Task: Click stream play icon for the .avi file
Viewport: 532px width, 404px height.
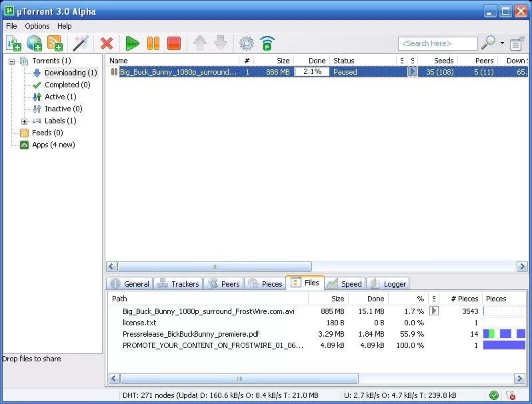Action: 434,311
